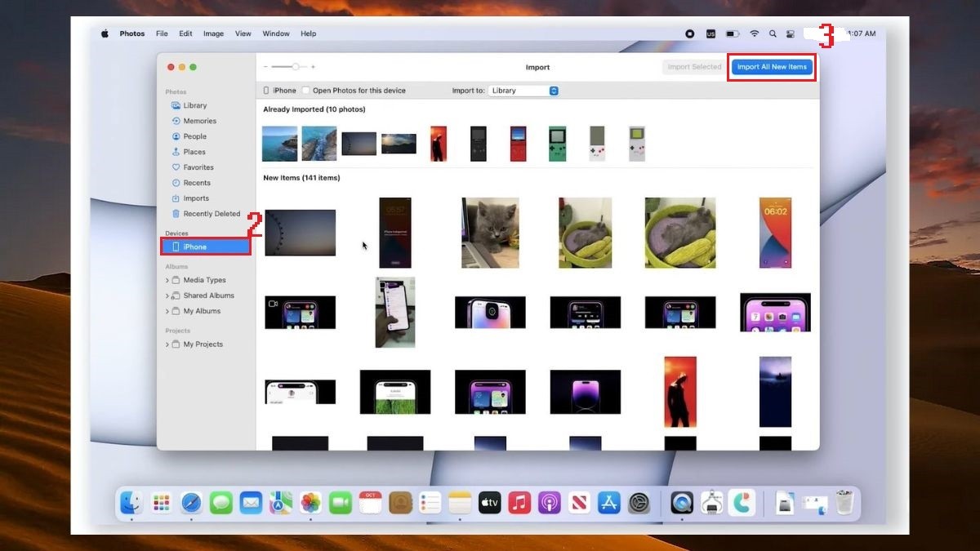Click the battery status icon
Image resolution: width=980 pixels, height=551 pixels.
(x=733, y=33)
